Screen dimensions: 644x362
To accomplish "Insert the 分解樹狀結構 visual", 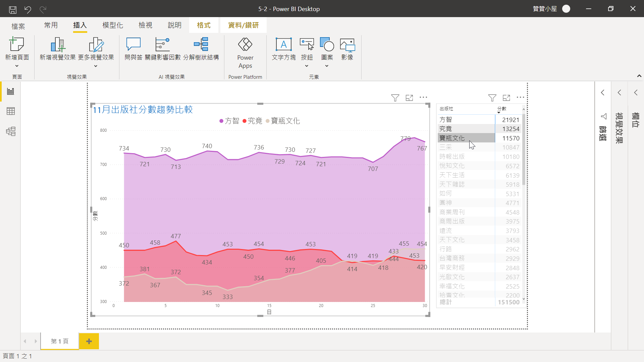I will click(201, 49).
